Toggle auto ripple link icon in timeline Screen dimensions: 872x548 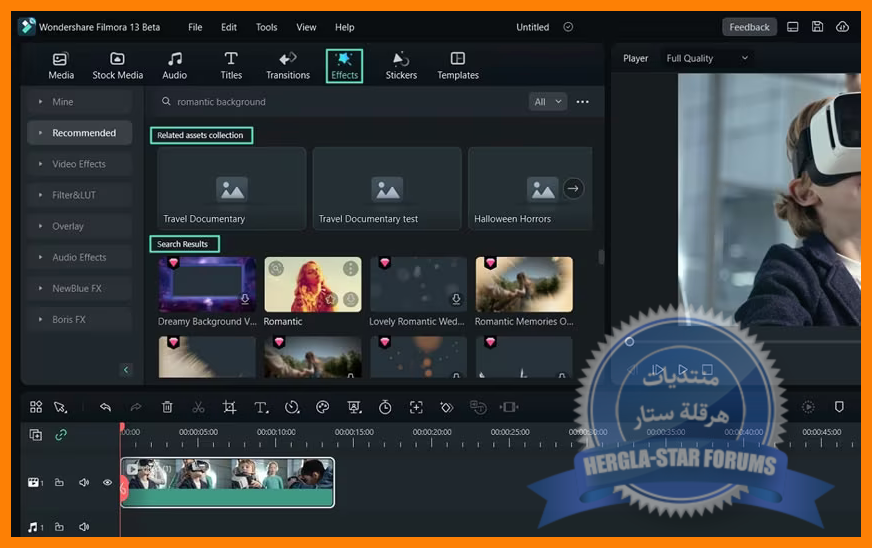(61, 435)
